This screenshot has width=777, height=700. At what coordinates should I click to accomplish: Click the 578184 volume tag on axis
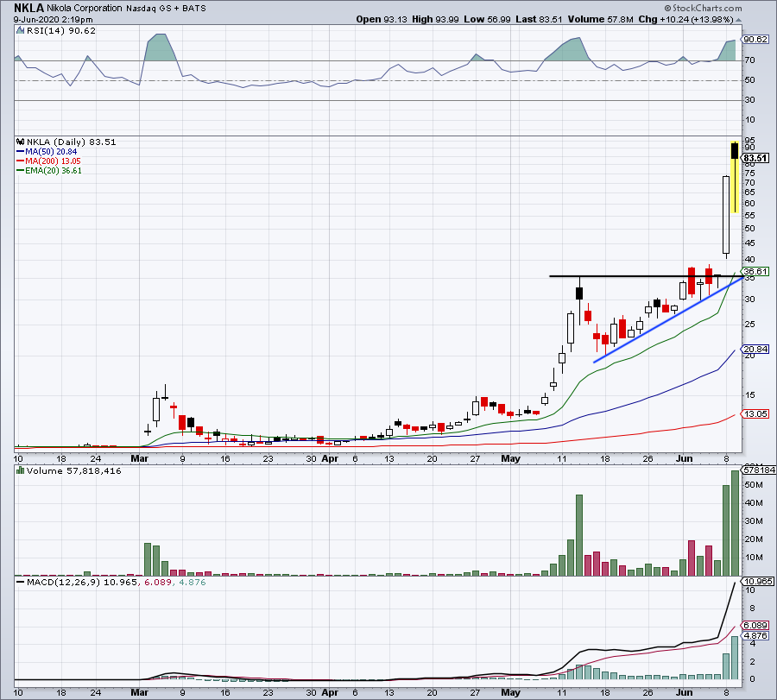point(759,470)
